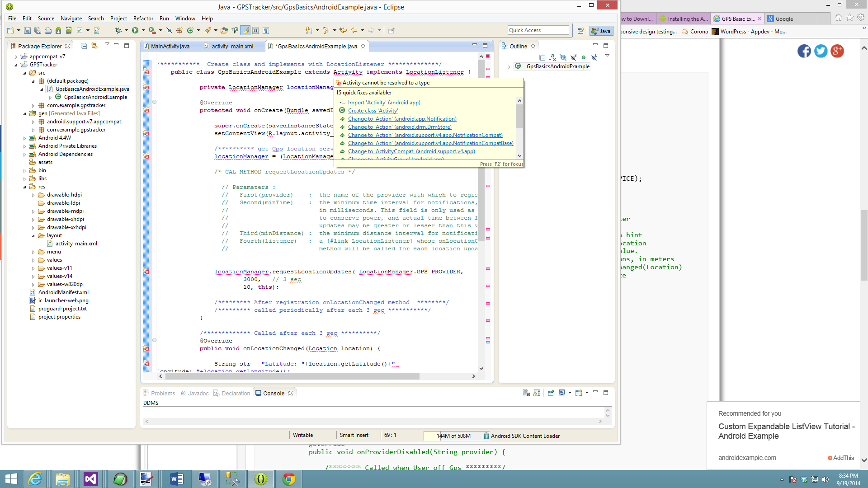Click the quick fix list scrollbar thumb
Viewport: 868px width, 488px height.
pyautogui.click(x=519, y=117)
